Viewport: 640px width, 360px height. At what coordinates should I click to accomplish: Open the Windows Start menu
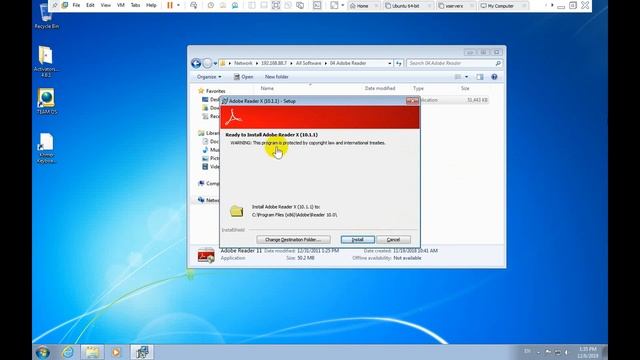(x=43, y=352)
